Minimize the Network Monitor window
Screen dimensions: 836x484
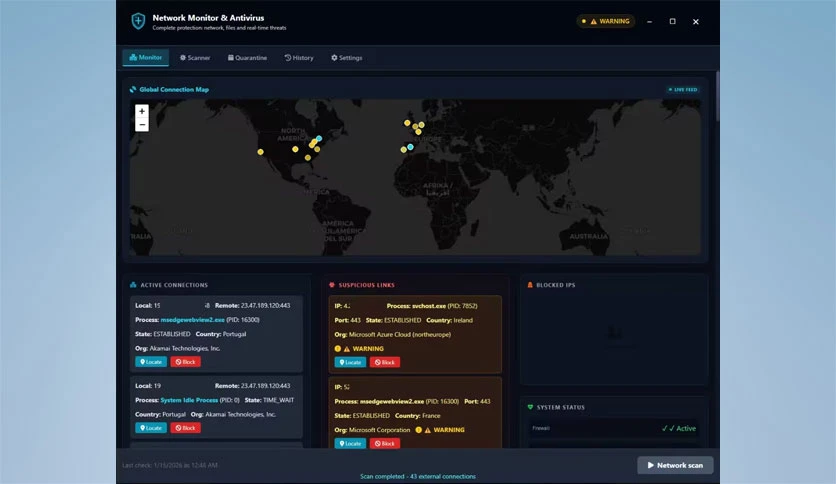(649, 22)
